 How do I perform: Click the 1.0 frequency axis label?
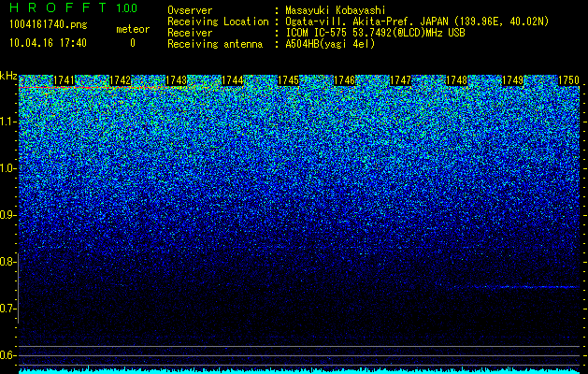click(x=8, y=168)
